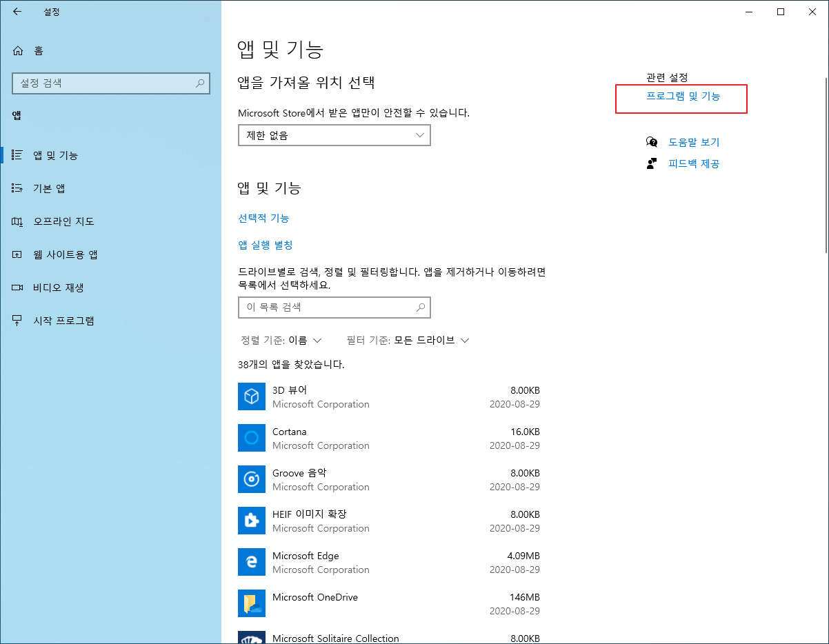This screenshot has width=829, height=644.
Task: Click the Microsoft OneDrive app icon
Action: click(252, 603)
